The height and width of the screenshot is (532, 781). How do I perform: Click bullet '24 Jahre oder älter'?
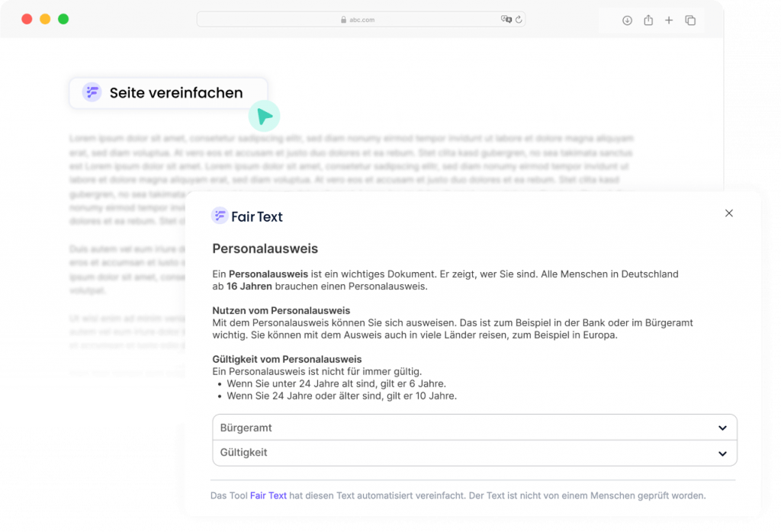point(342,396)
